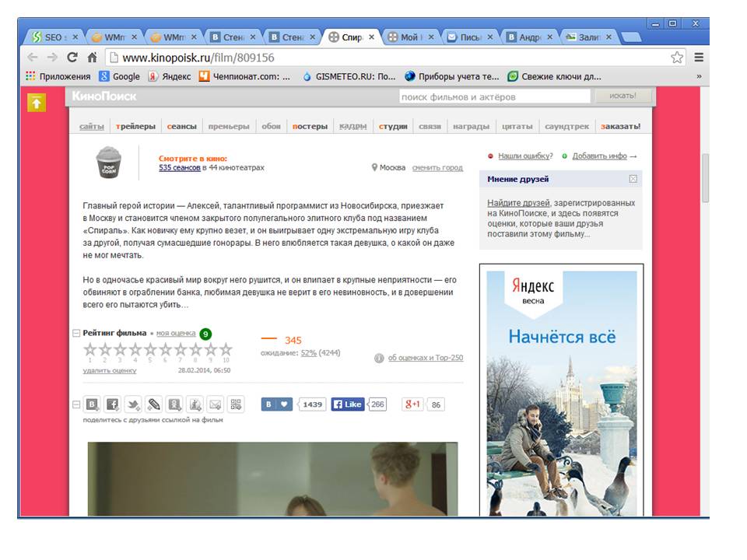Image resolution: width=747 pixels, height=560 pixels.
Task: Close the Мнение друзей panel
Action: tap(633, 179)
